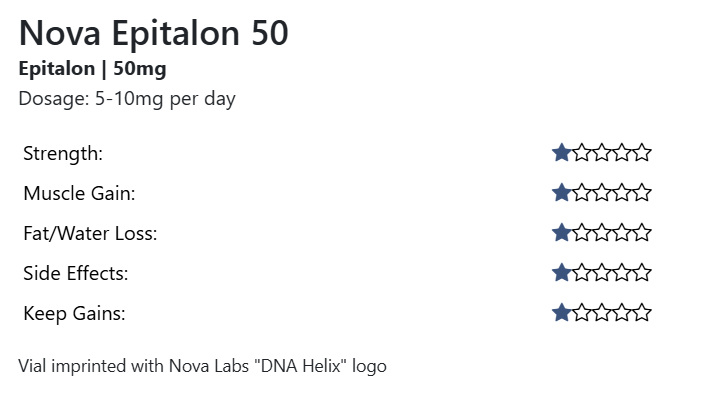This screenshot has height=402, width=708.
Task: Click the second star for Fat/Water Loss
Action: pyautogui.click(x=582, y=233)
